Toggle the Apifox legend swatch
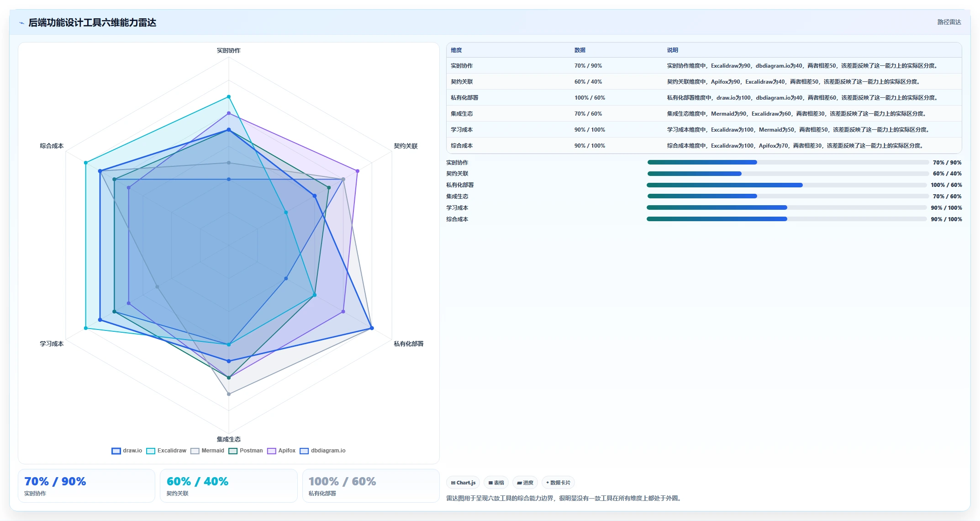980x521 pixels. click(x=272, y=451)
